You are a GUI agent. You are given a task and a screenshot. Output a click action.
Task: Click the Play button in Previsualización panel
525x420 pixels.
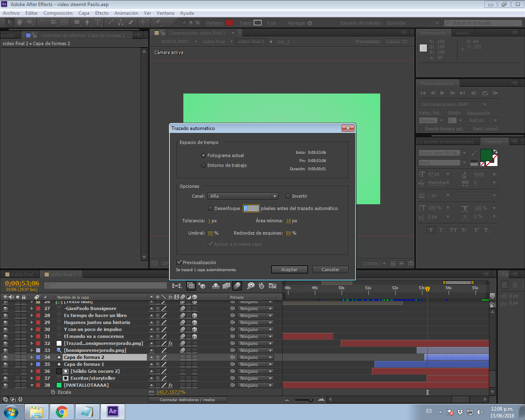(442, 93)
